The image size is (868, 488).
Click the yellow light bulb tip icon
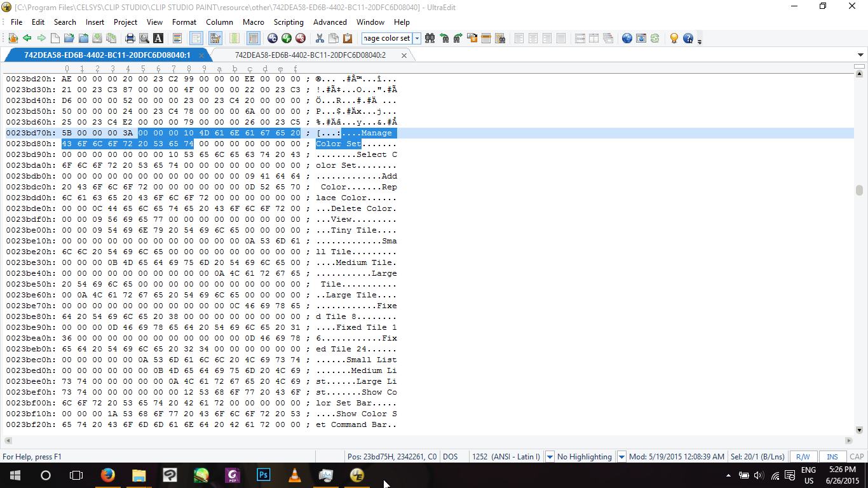[674, 38]
